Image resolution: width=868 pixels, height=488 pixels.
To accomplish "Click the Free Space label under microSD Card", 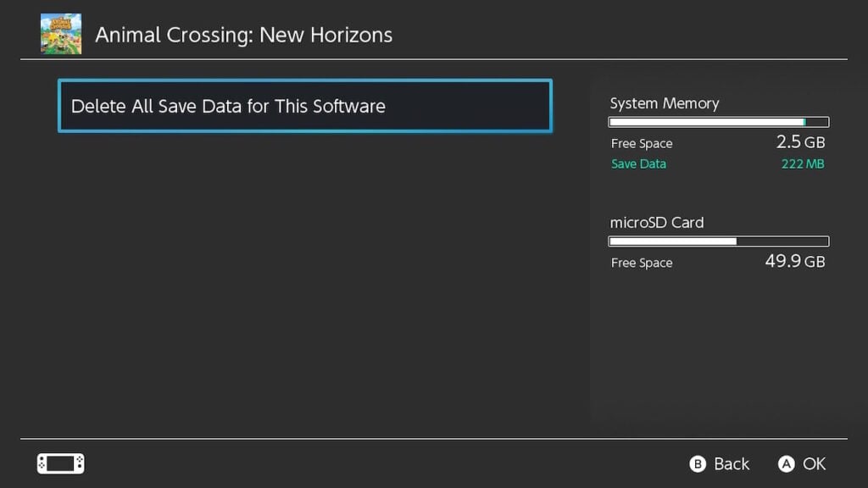I will click(x=641, y=263).
